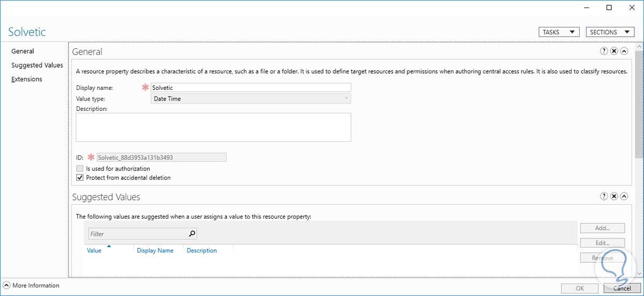Open the SECTIONS dropdown menu
The image size is (644, 296).
[611, 32]
